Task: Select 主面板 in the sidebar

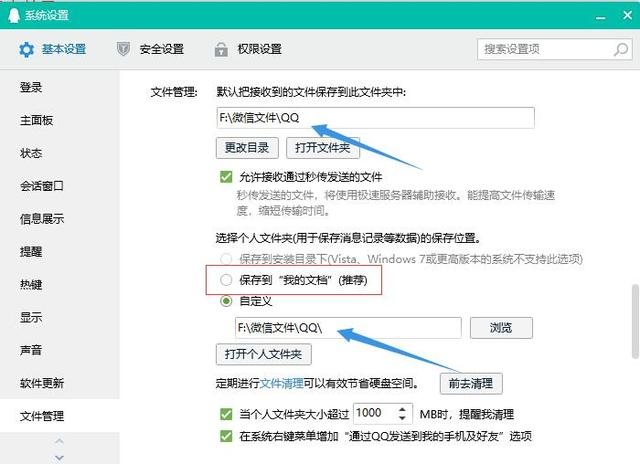Action: point(37,120)
